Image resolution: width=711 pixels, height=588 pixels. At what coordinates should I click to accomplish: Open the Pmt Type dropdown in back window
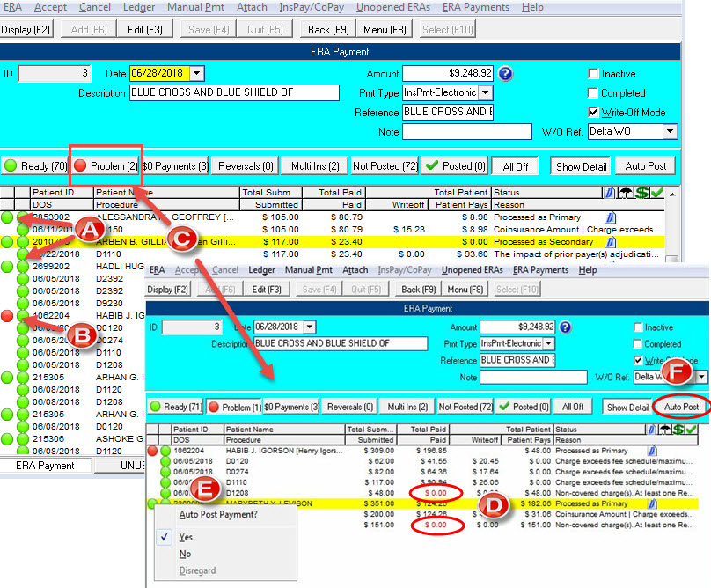(x=486, y=92)
